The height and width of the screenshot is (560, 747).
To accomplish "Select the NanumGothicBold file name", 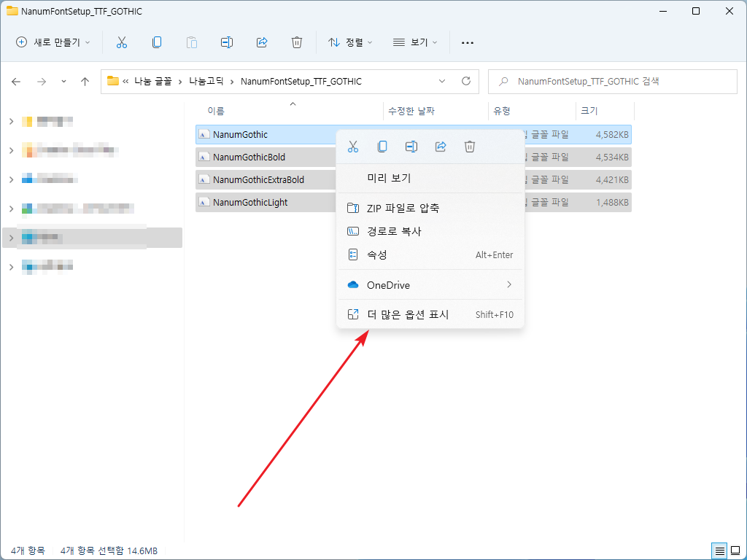I will click(249, 157).
